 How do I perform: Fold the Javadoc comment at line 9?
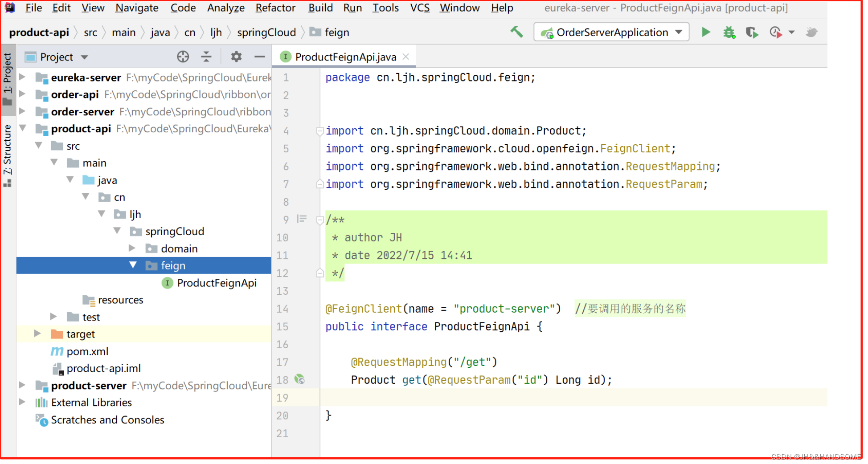tap(321, 220)
